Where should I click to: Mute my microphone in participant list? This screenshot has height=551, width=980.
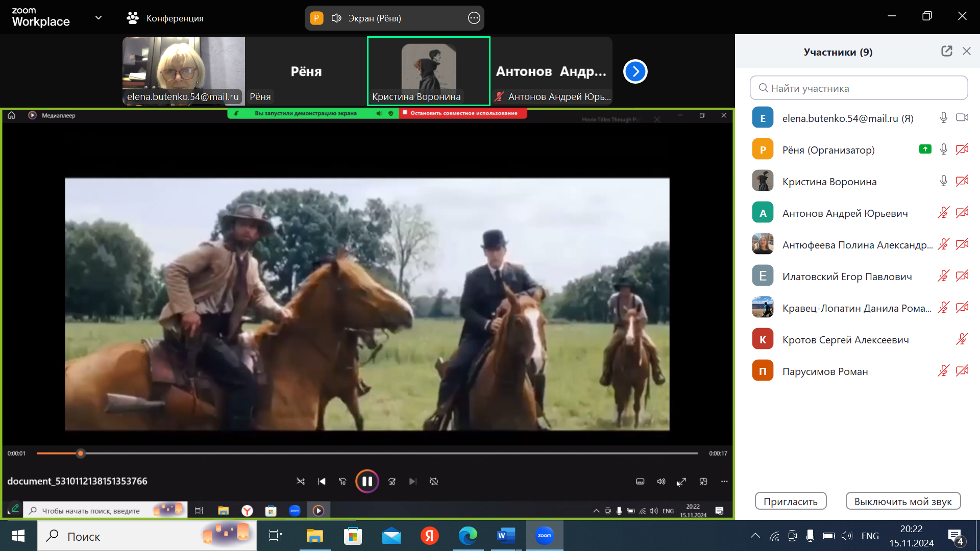[x=944, y=118]
